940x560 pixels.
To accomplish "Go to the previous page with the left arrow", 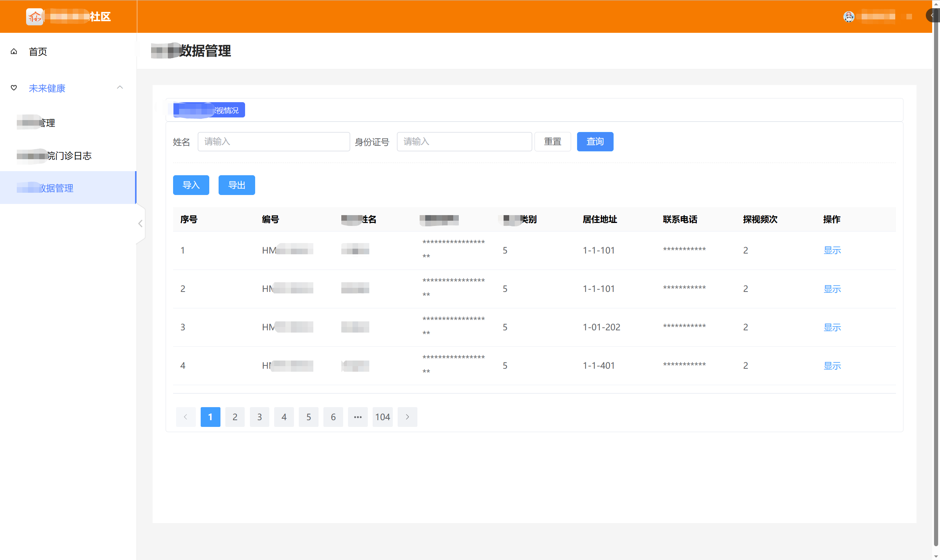I will coord(186,417).
